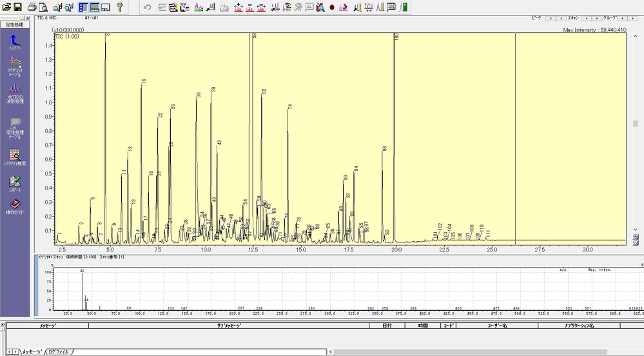644x356 pixels.
Task: Open フラグメントテーブル fragment table sidebar icon
Action: pyautogui.click(x=15, y=66)
